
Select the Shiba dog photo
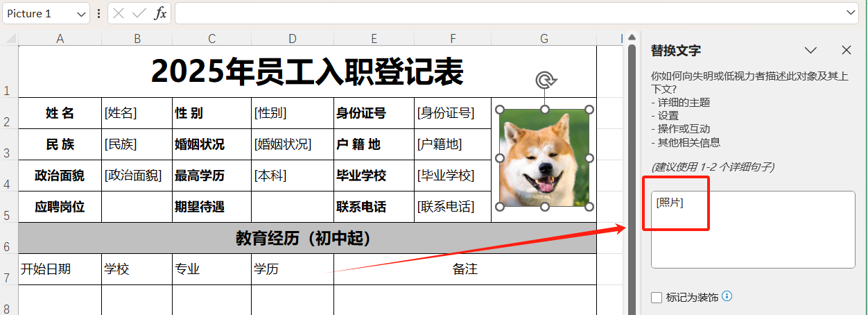click(x=544, y=158)
